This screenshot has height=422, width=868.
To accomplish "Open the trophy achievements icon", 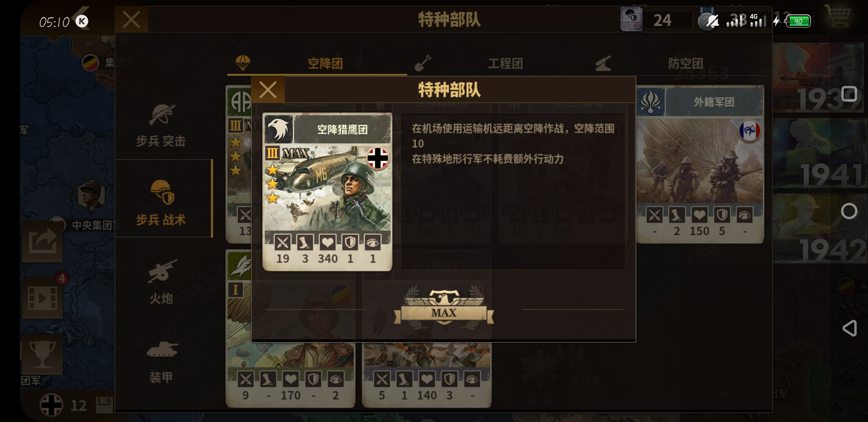I will click(42, 354).
